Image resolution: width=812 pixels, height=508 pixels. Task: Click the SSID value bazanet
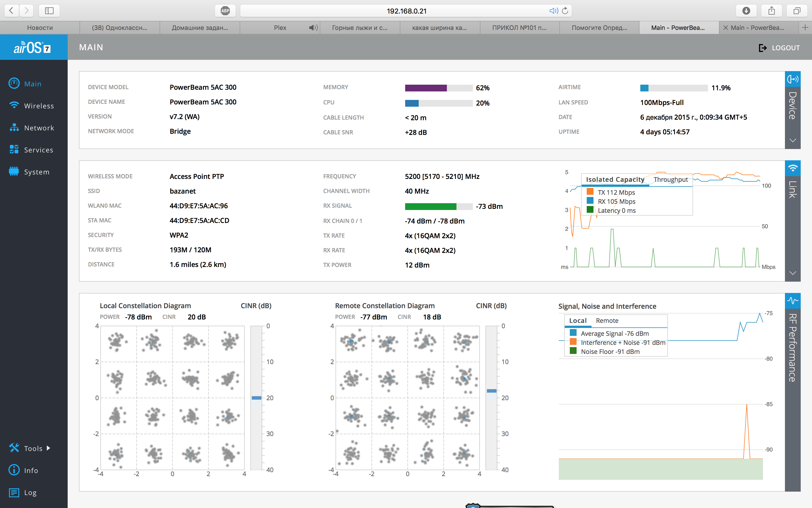point(182,191)
